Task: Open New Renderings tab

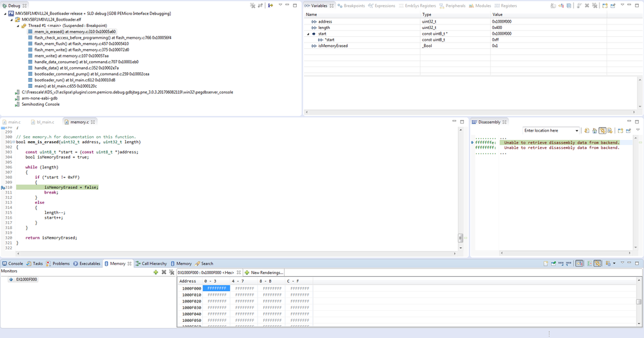Action: pyautogui.click(x=264, y=273)
